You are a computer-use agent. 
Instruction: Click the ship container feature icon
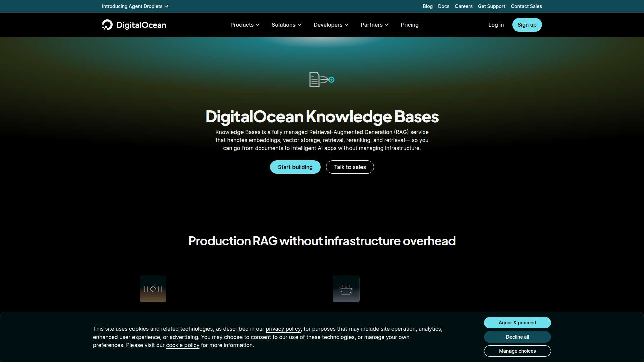[x=346, y=289]
